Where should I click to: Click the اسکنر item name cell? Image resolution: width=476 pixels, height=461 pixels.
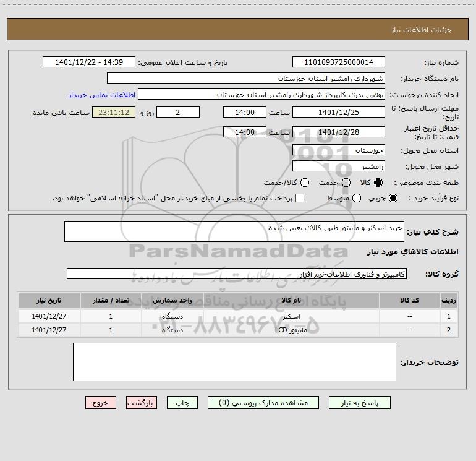(291, 316)
